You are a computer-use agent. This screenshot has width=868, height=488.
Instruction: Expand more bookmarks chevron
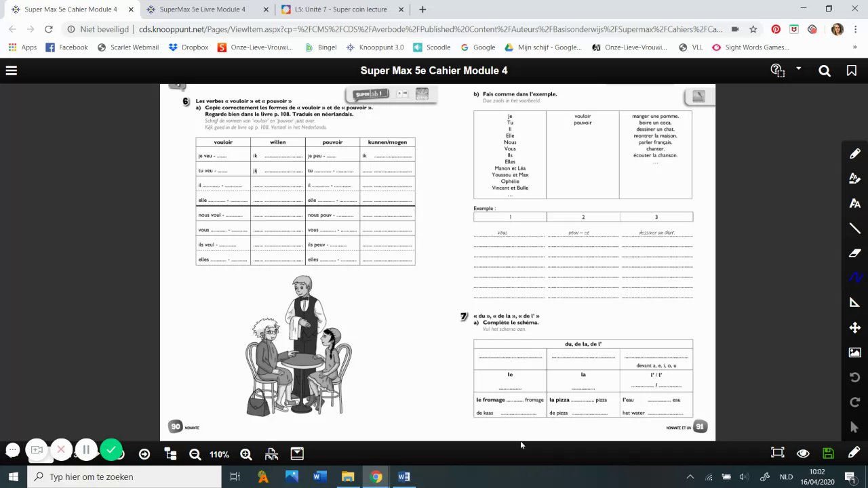[855, 47]
